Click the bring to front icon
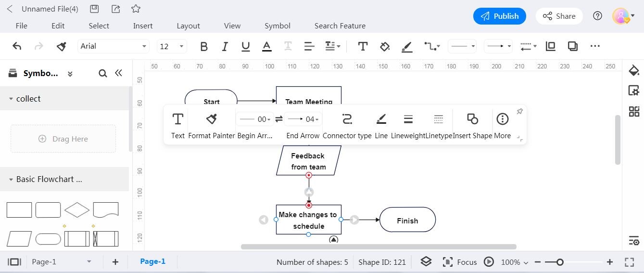 pos(551,46)
